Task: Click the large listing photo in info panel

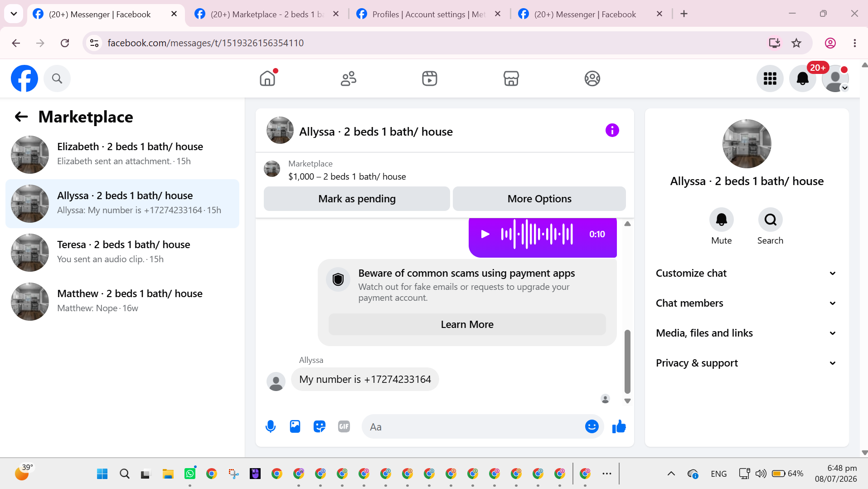Action: 747,144
